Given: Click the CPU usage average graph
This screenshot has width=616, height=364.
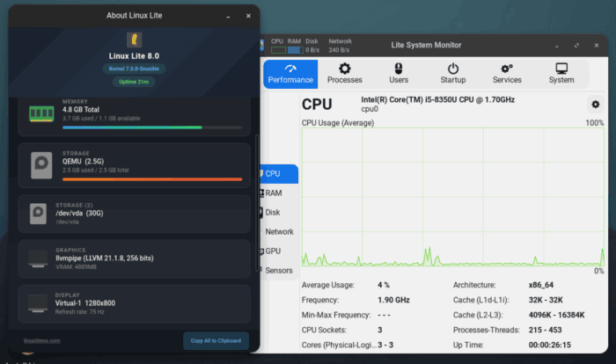Looking at the screenshot, I should [452, 197].
